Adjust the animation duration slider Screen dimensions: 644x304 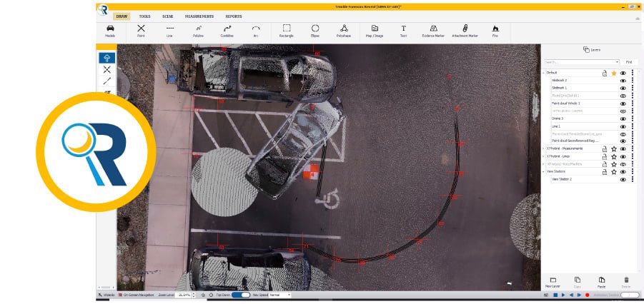pyautogui.click(x=630, y=295)
